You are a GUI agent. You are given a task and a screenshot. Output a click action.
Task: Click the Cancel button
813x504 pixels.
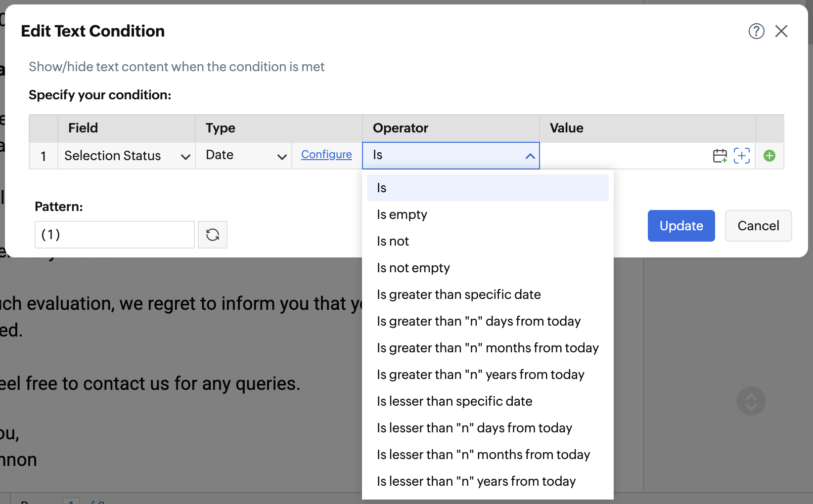click(758, 226)
